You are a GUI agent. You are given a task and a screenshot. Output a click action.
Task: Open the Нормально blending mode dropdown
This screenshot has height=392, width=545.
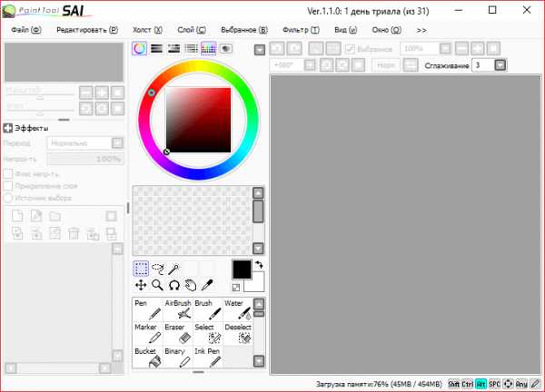[x=117, y=142]
